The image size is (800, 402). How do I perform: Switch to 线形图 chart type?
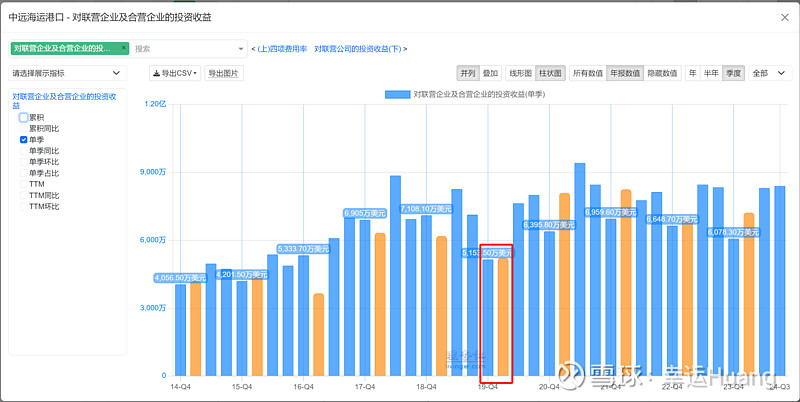(520, 73)
